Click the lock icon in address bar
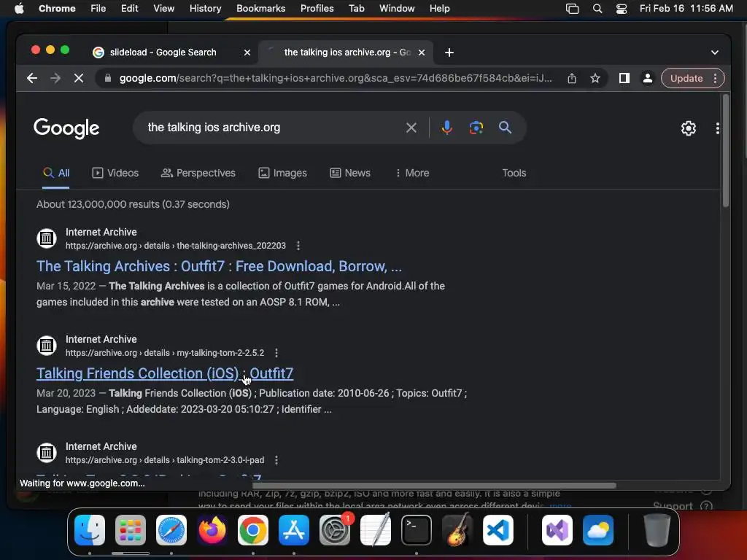 pyautogui.click(x=108, y=78)
